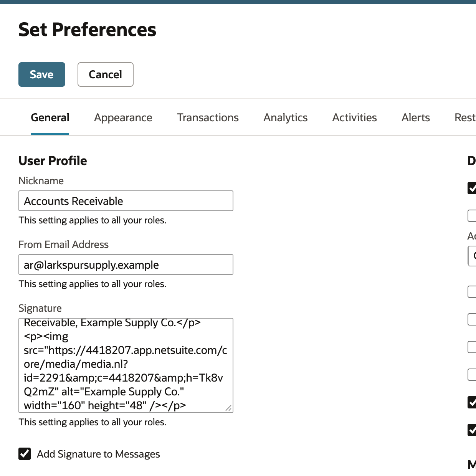Click the User Profile heading
Viewport: 476px width, 476px height.
[53, 160]
